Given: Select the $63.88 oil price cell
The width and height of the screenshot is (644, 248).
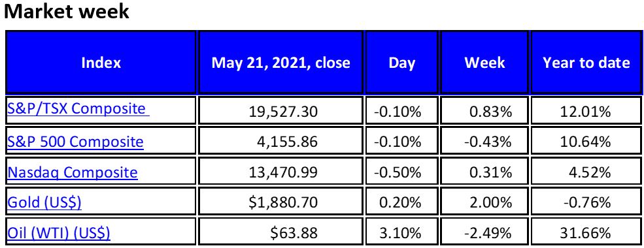Looking at the screenshot, I should coord(280,233).
